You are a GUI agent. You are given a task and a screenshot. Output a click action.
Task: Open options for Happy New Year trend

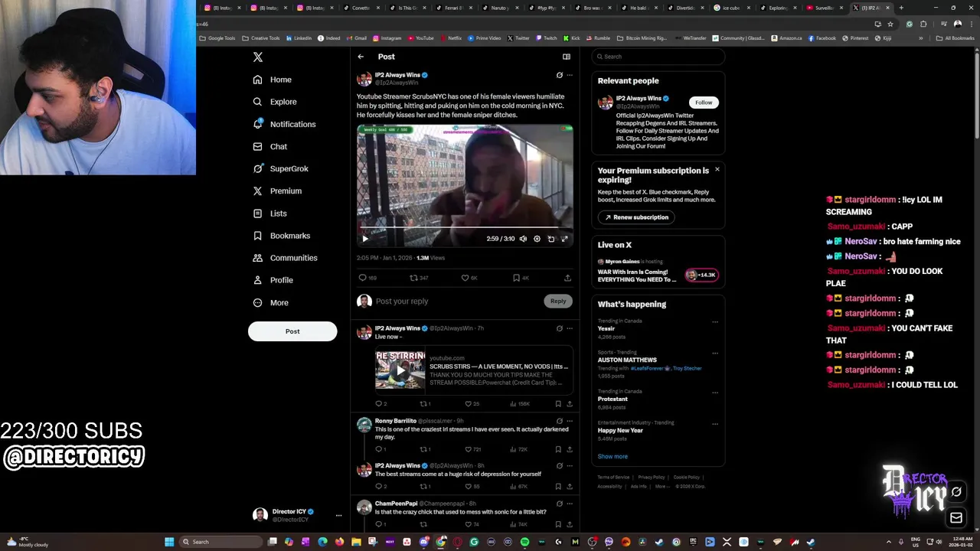point(715,423)
